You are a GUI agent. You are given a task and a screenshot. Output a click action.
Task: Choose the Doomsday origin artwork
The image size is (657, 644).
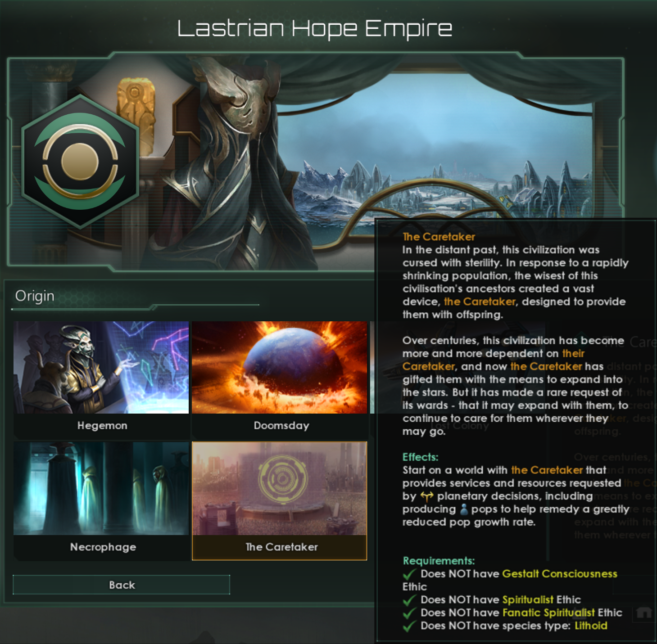click(x=279, y=367)
